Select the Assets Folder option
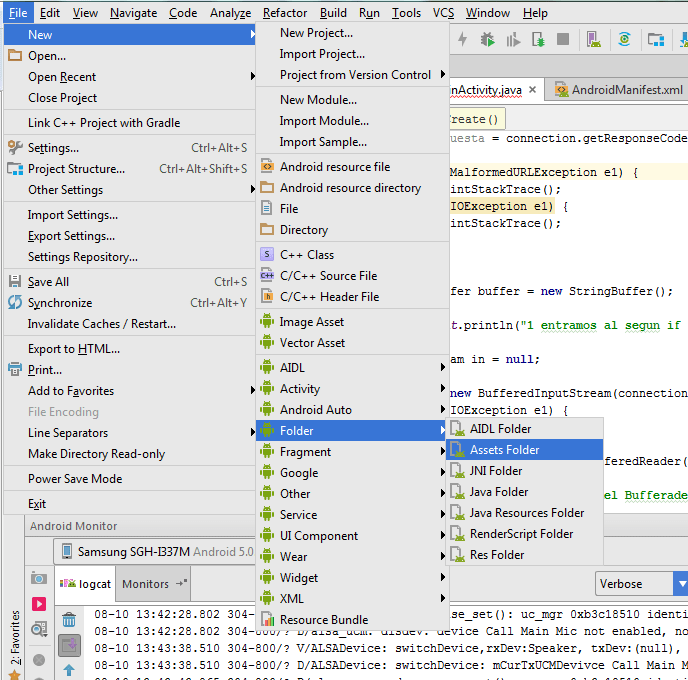Screen dimensions: 688x680 click(x=524, y=449)
